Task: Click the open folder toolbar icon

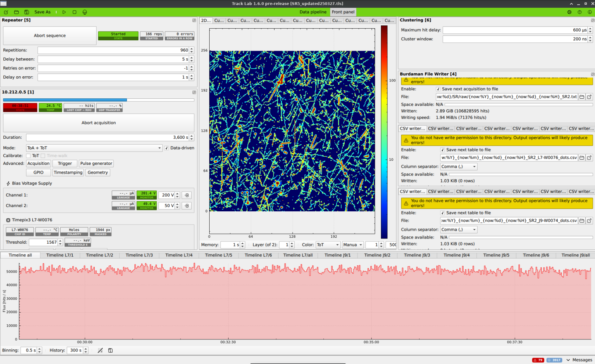Action: 17,12
